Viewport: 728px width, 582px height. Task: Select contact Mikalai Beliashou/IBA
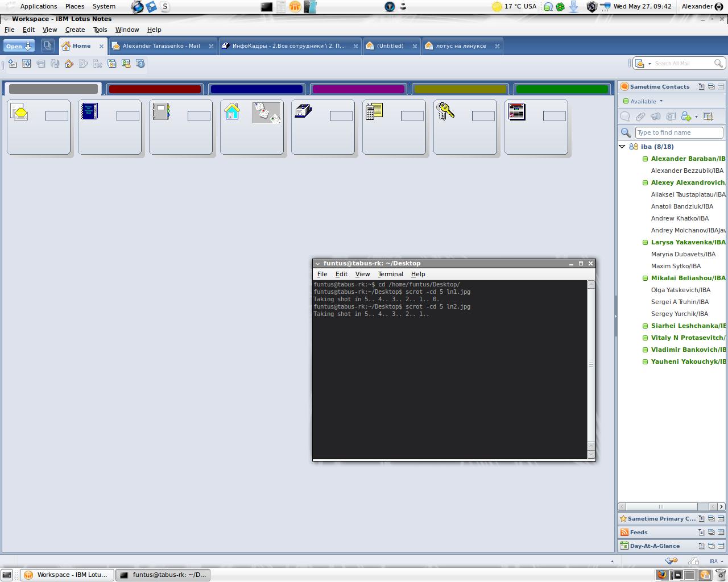(x=688, y=278)
